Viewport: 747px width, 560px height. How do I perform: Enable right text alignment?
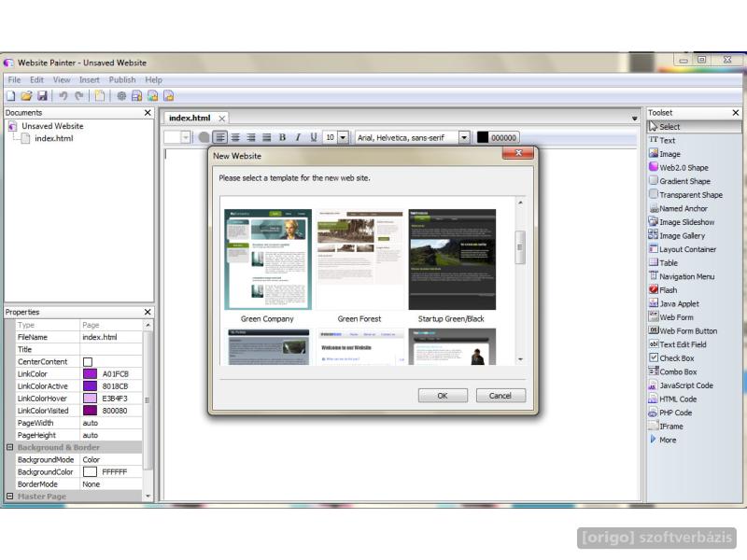[x=251, y=137]
